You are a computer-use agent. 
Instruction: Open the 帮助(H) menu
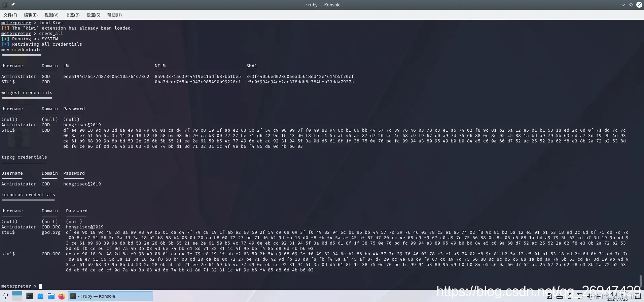tap(114, 15)
